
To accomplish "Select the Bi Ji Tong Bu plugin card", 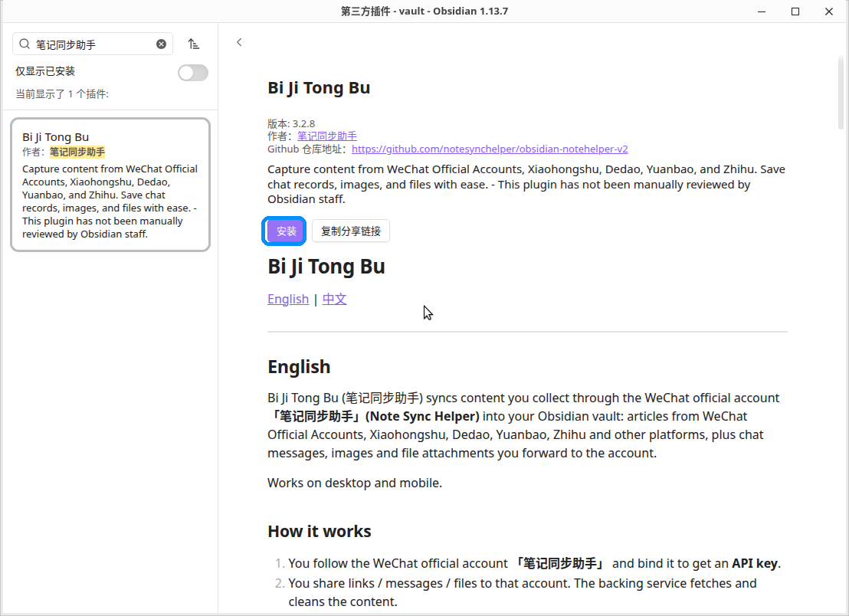I will [x=110, y=185].
